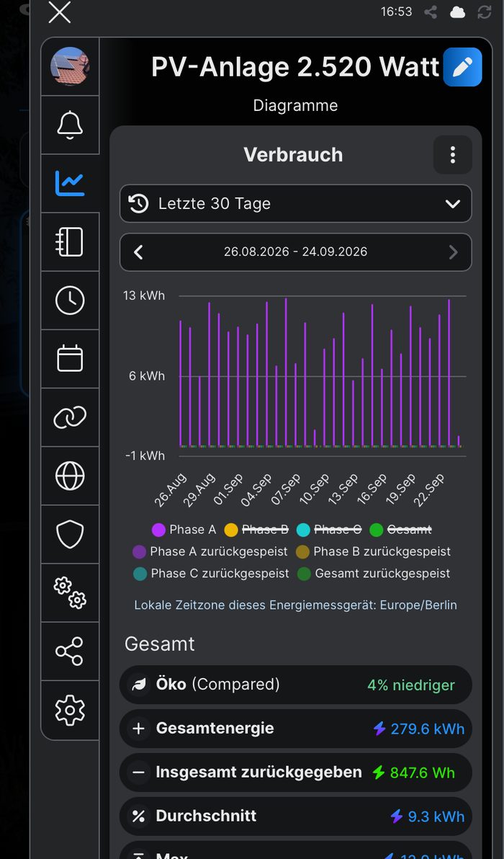The image size is (504, 859).
Task: Toggle Phase A zurückgespeist legend entry
Action: (x=210, y=552)
